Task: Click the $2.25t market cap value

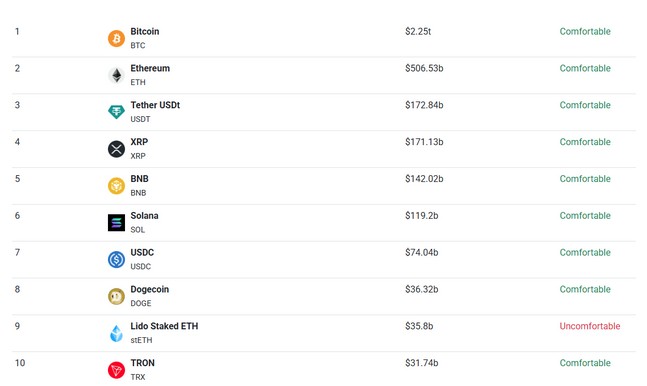Action: (418, 31)
